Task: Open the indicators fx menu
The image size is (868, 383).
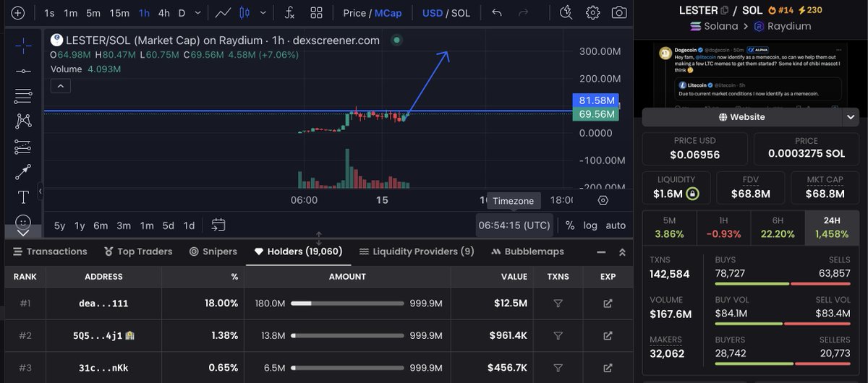Action: [x=289, y=13]
